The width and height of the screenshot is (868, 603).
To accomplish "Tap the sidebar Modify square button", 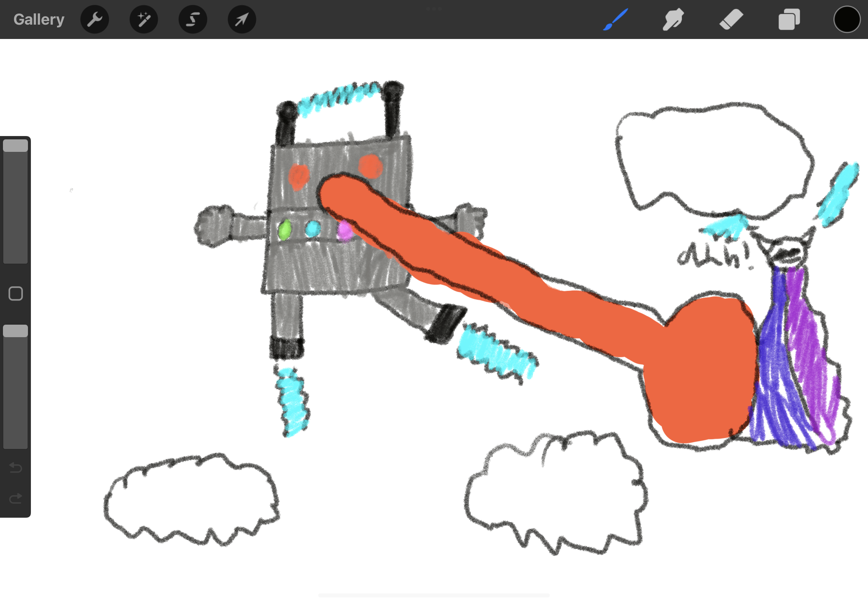I will pos(15,293).
